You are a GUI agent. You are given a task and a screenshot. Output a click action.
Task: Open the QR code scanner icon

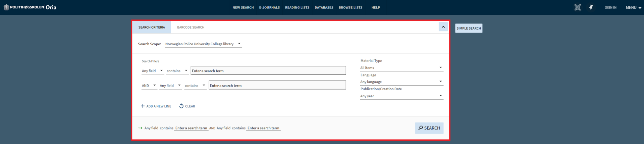click(x=578, y=7)
